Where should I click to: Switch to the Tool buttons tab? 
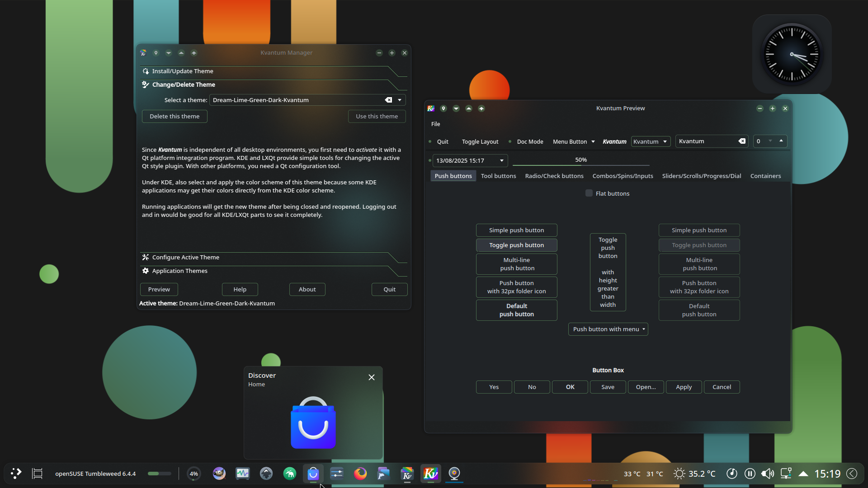click(x=498, y=176)
